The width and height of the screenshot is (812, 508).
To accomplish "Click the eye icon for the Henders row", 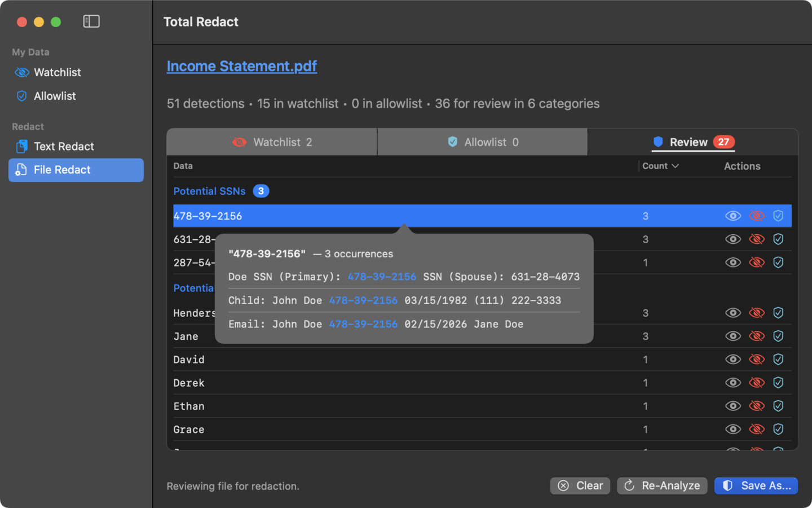I will [733, 313].
